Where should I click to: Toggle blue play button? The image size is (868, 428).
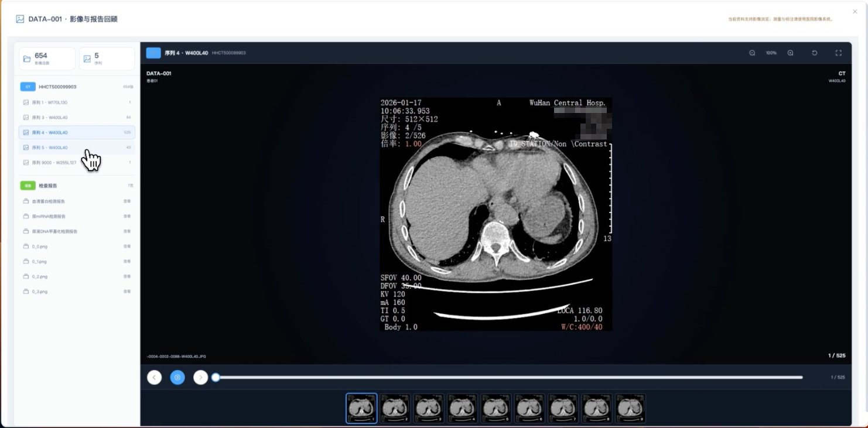[x=177, y=378]
